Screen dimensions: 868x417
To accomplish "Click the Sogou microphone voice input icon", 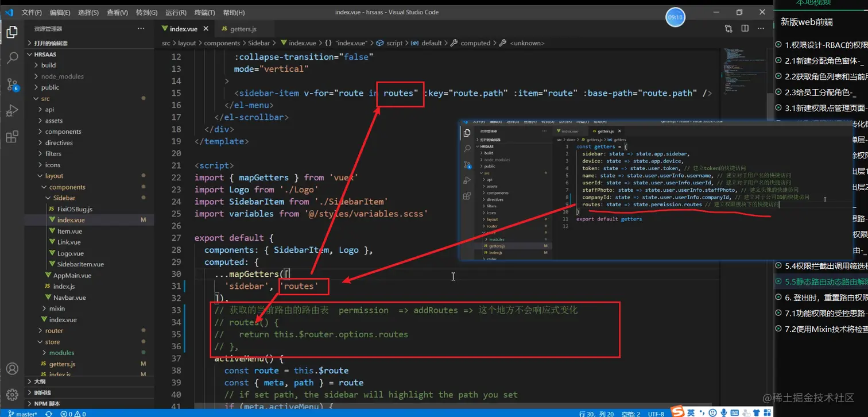I will pyautogui.click(x=725, y=412).
